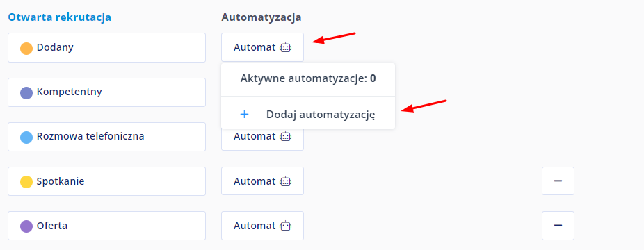Select the Rozmowa telefoniczna stage field
644x250 pixels.
107,137
